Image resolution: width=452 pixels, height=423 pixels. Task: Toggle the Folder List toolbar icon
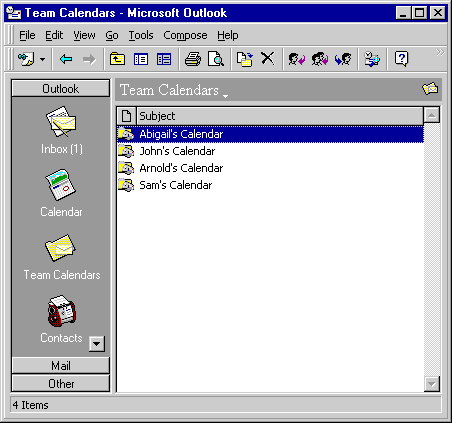(141, 59)
